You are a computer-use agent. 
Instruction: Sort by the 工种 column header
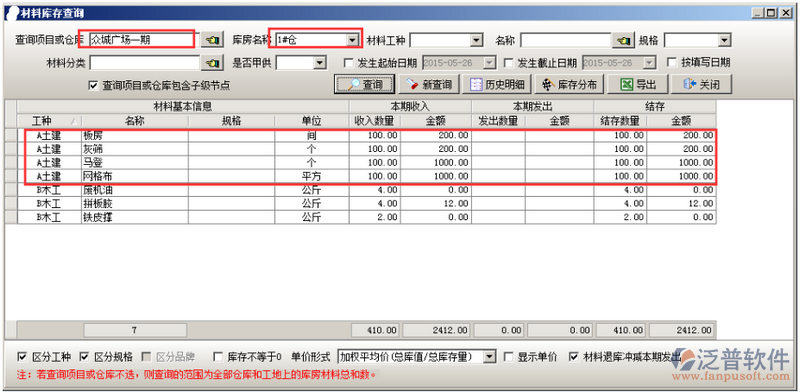pyautogui.click(x=49, y=120)
